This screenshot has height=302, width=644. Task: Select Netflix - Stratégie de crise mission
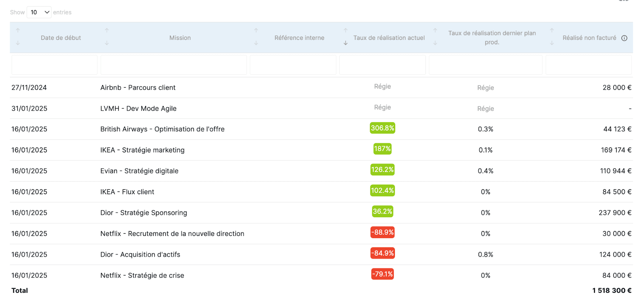point(142,275)
